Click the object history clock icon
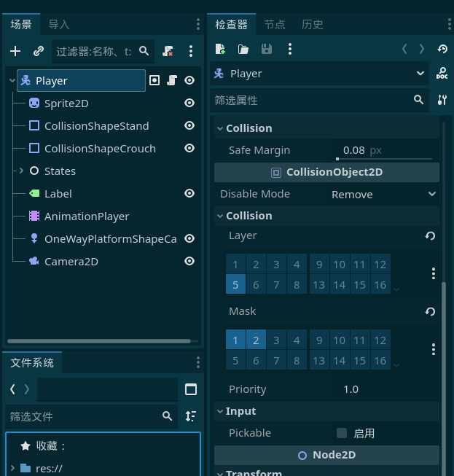454x476 pixels. pos(442,49)
